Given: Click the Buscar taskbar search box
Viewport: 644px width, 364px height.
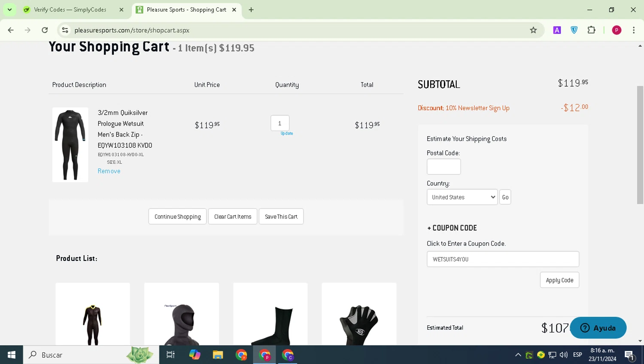Looking at the screenshot, I should click(x=91, y=355).
